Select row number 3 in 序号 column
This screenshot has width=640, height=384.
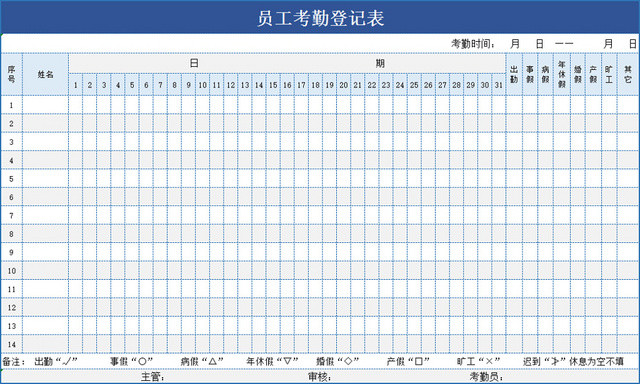tap(11, 142)
